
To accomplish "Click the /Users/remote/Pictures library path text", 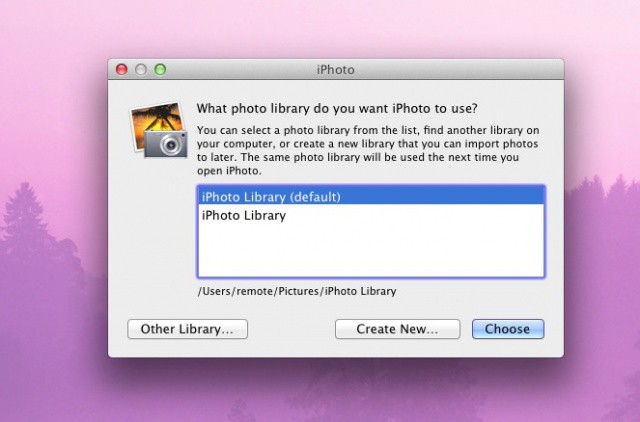I will pyautogui.click(x=297, y=291).
